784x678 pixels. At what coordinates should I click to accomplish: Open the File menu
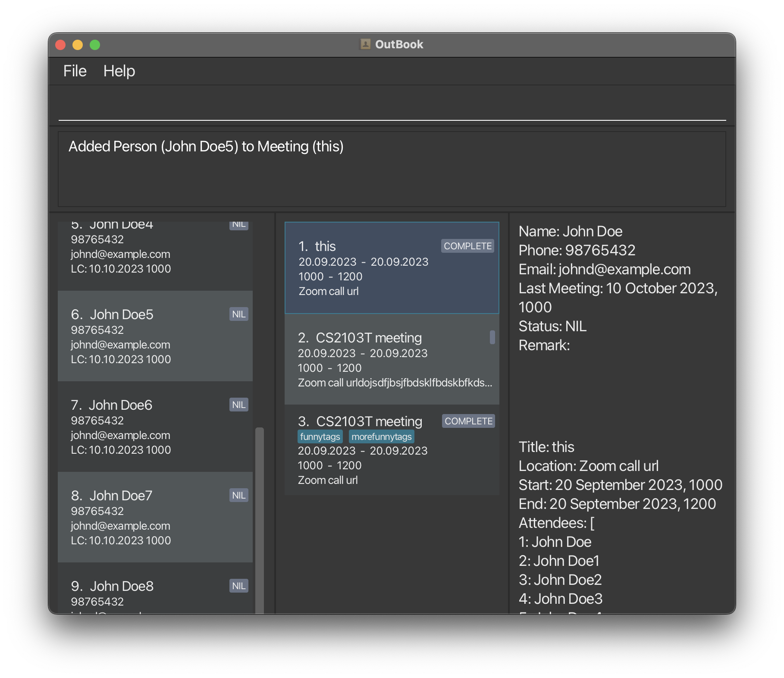tap(75, 71)
